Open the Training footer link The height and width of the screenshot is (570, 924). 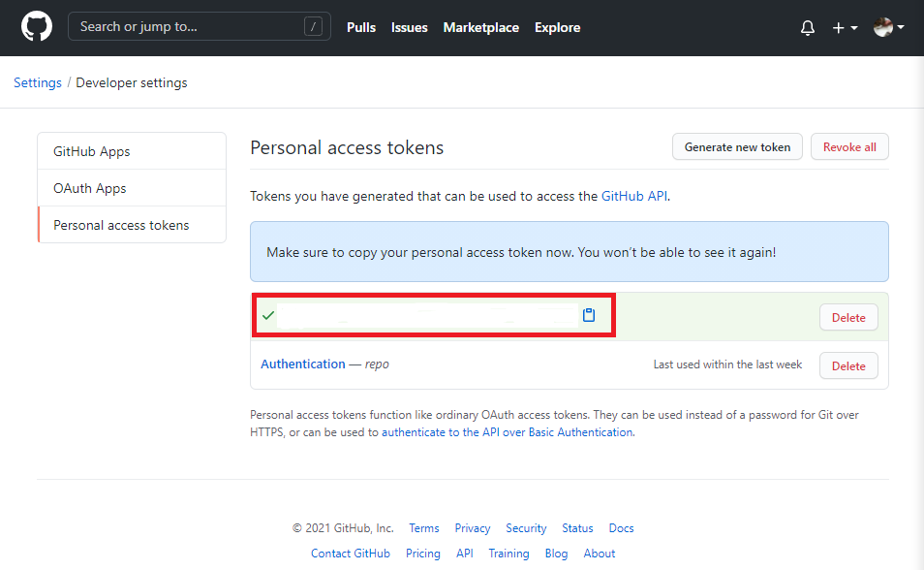click(x=508, y=554)
